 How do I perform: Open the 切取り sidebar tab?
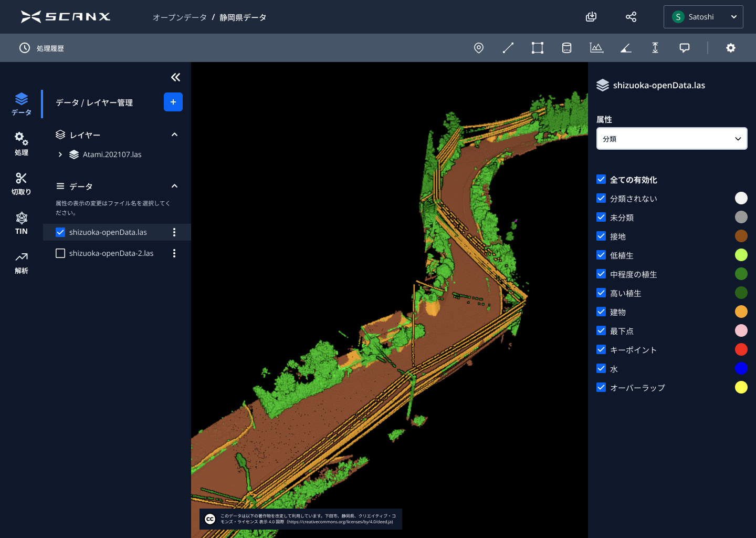(22, 183)
